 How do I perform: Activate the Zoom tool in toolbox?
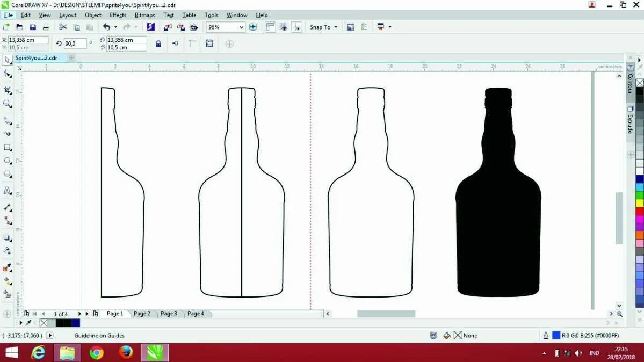pos(8,104)
